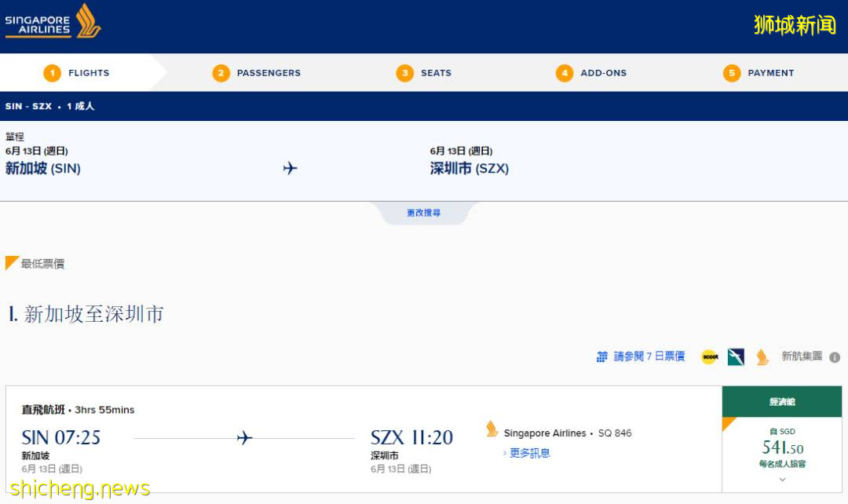
Task: Click the SilkAir airline icon
Action: pyautogui.click(x=734, y=356)
